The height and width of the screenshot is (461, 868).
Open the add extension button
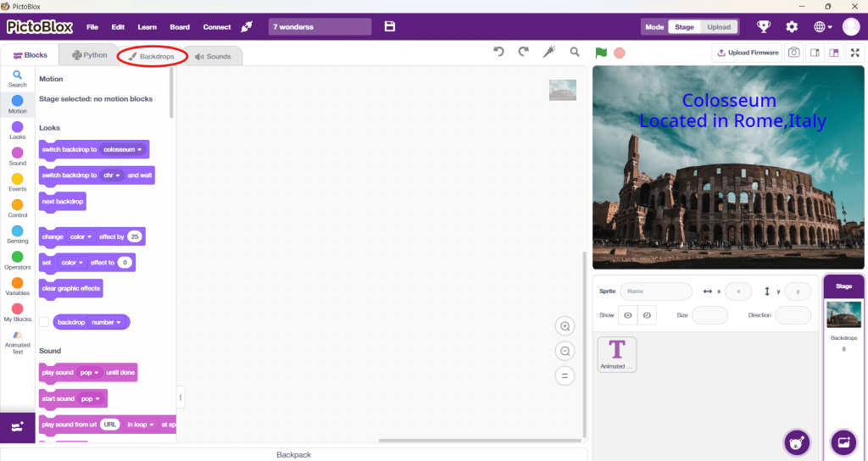(18, 427)
